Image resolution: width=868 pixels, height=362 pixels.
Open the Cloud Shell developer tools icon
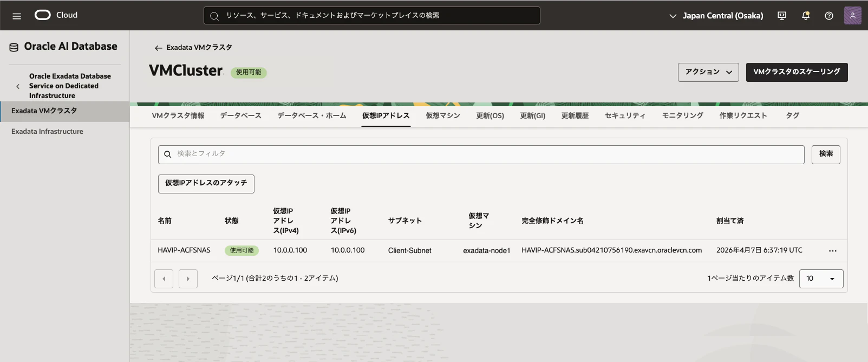point(782,16)
